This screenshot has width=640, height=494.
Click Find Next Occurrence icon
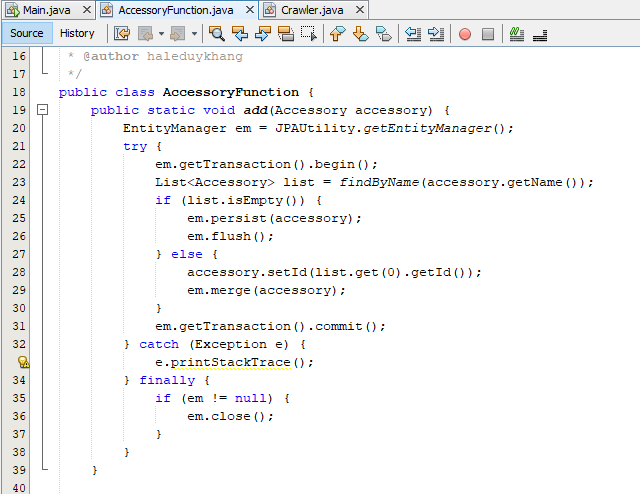[262, 33]
